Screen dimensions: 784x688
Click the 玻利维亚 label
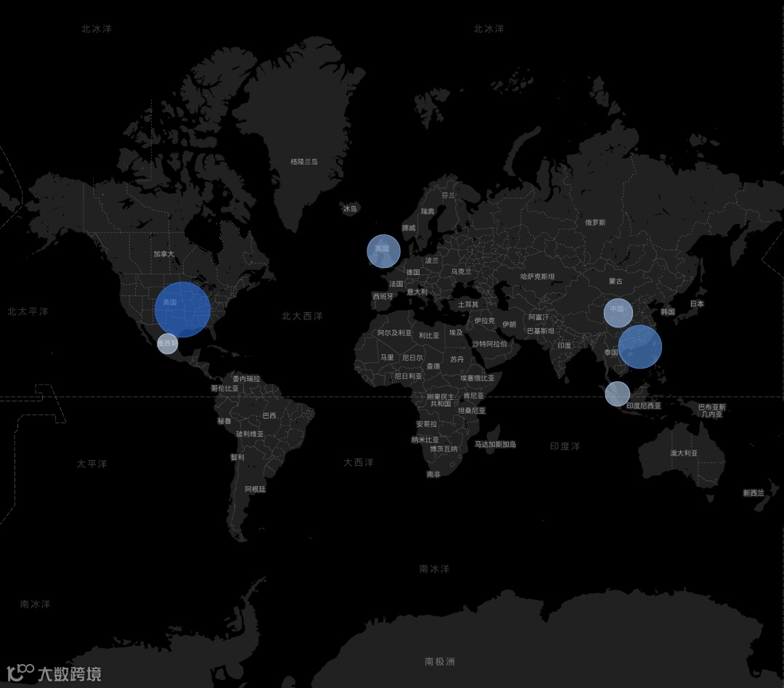click(250, 434)
